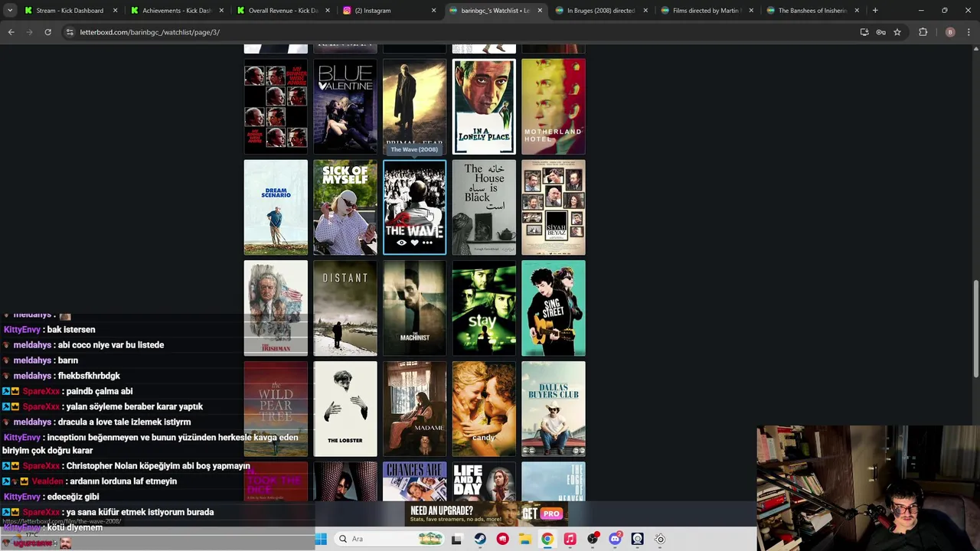
Task: Like The Wave with the heart icon
Action: pos(415,243)
